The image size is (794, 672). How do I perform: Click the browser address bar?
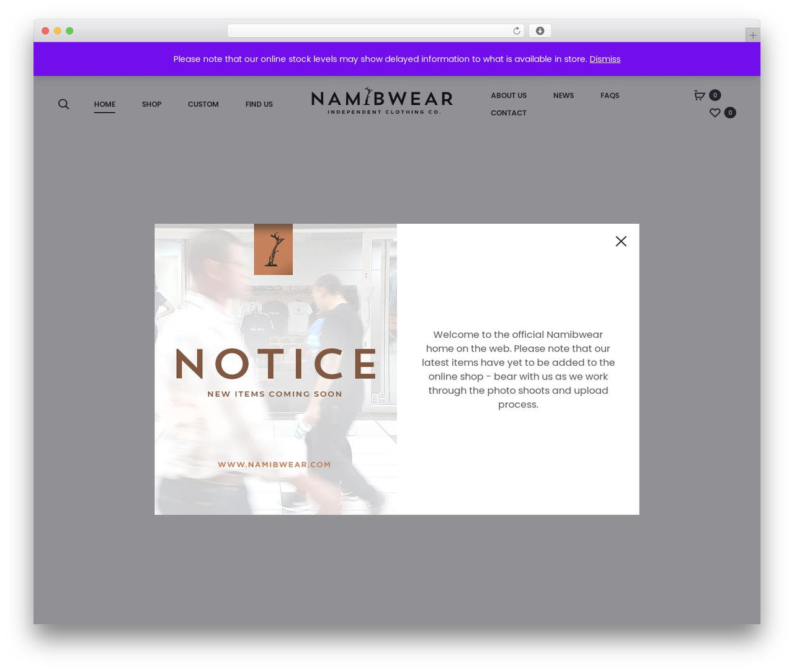click(375, 31)
